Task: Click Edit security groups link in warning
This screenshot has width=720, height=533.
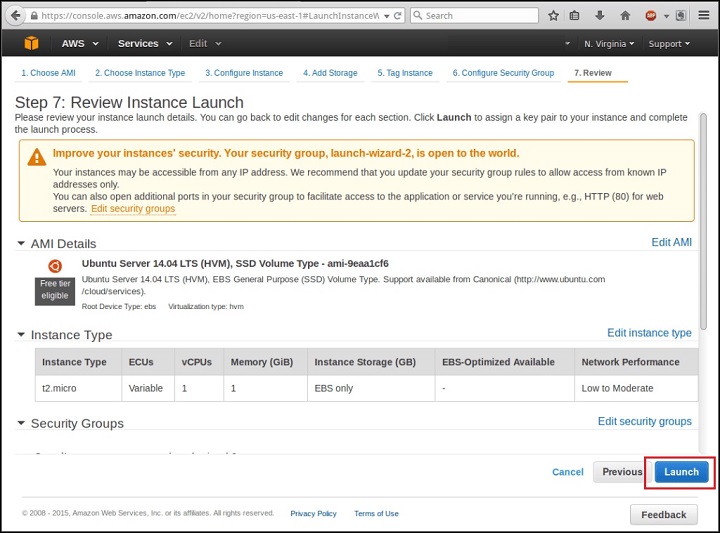Action: pyautogui.click(x=133, y=208)
